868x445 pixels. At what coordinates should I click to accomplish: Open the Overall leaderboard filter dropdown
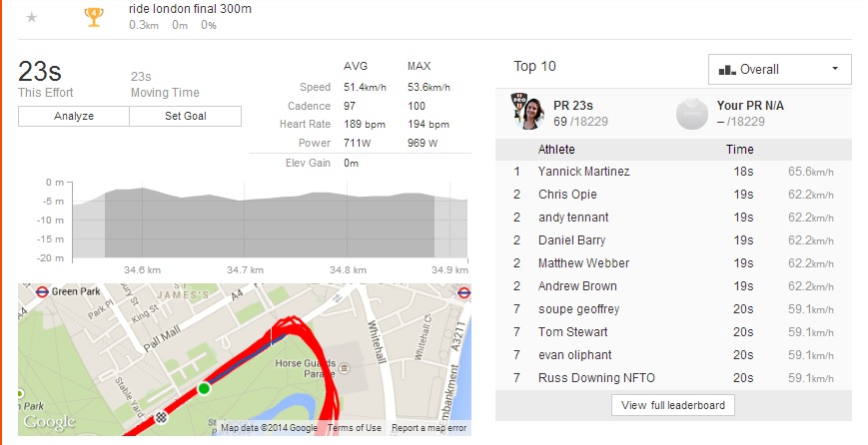[x=779, y=69]
